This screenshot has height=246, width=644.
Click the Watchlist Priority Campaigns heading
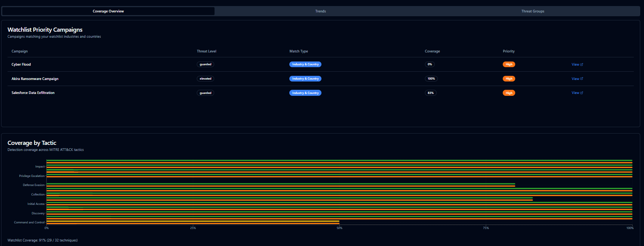coord(45,30)
